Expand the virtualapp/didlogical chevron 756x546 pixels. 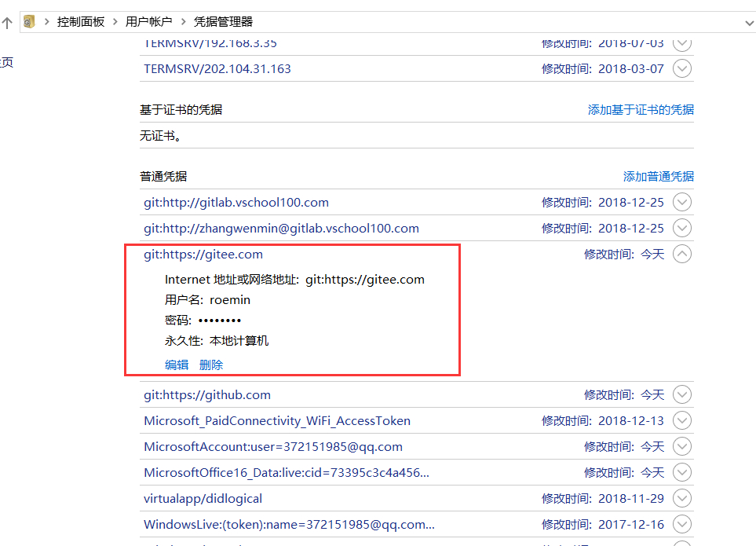[681, 499]
